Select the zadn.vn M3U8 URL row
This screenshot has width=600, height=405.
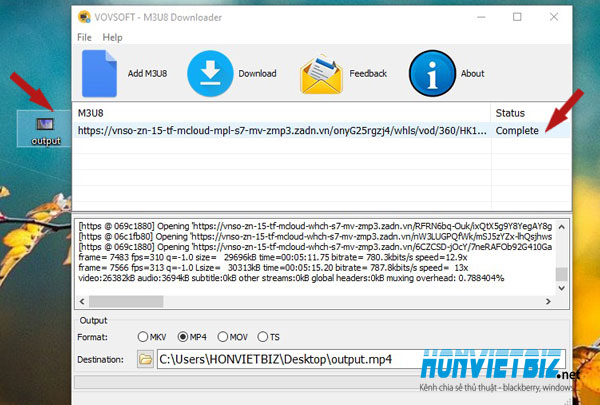pyautogui.click(x=282, y=131)
